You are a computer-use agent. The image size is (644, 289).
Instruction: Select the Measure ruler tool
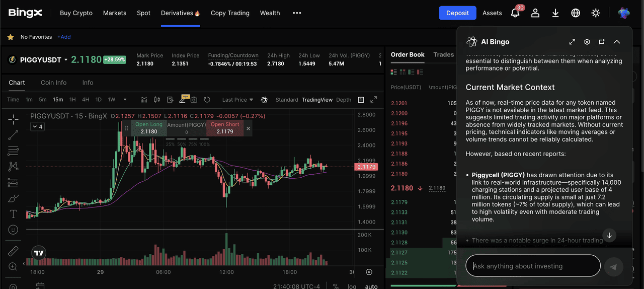[14, 251]
